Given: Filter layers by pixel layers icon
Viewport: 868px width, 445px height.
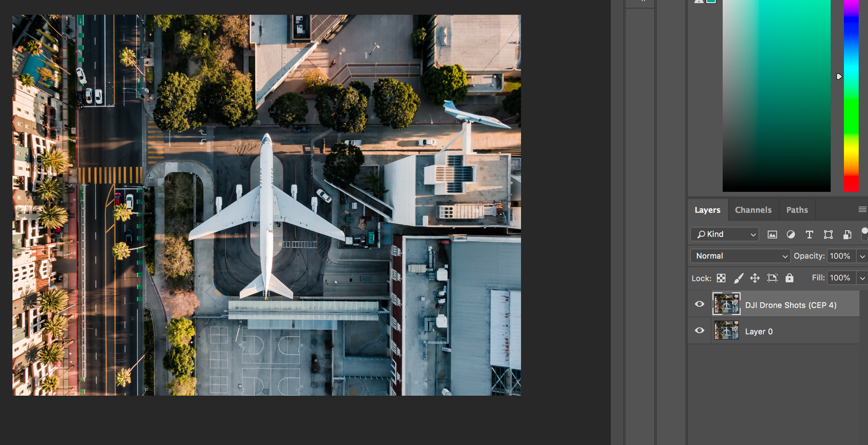Looking at the screenshot, I should 772,235.
